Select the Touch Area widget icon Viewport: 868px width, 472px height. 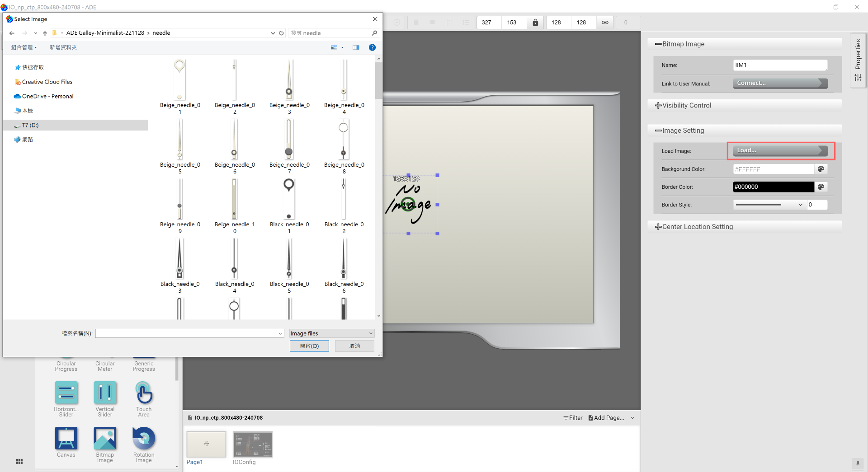(x=144, y=393)
